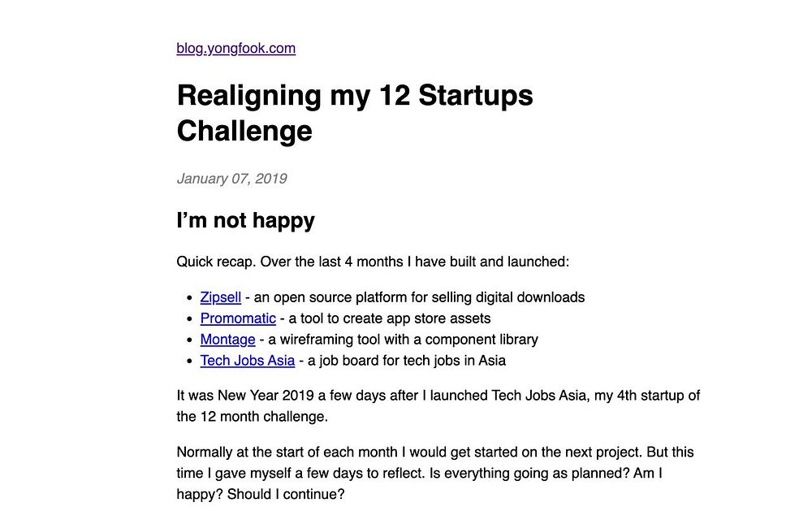This screenshot has height=511, width=812.
Task: Click the text 'a tool to create app store assets'
Action: pyautogui.click(x=390, y=318)
